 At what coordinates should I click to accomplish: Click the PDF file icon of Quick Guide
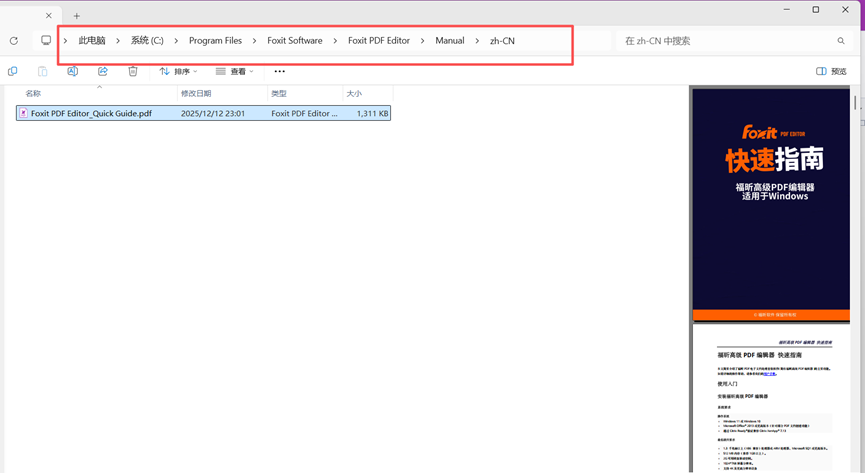tap(23, 114)
